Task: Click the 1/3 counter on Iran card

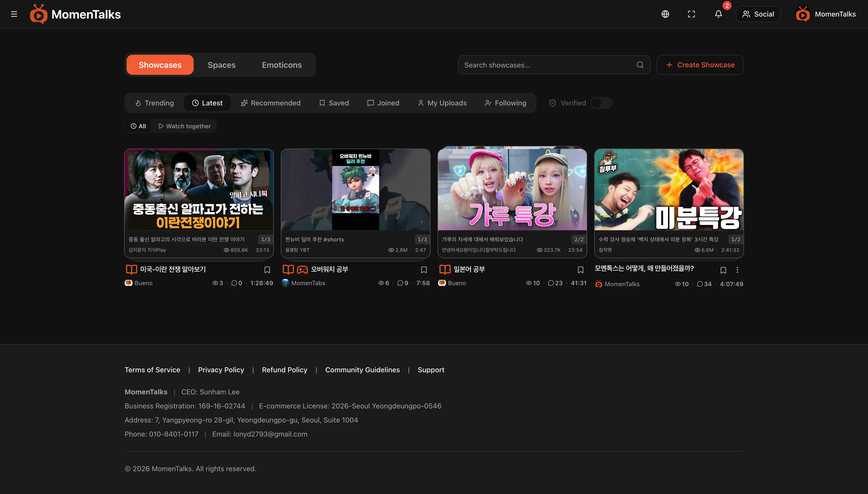Action: 265,239
